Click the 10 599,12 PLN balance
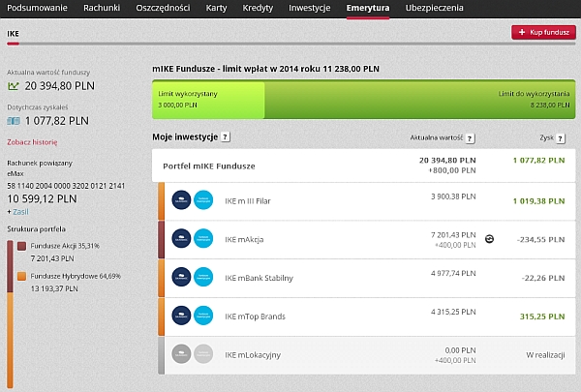581x392 pixels. [42, 199]
